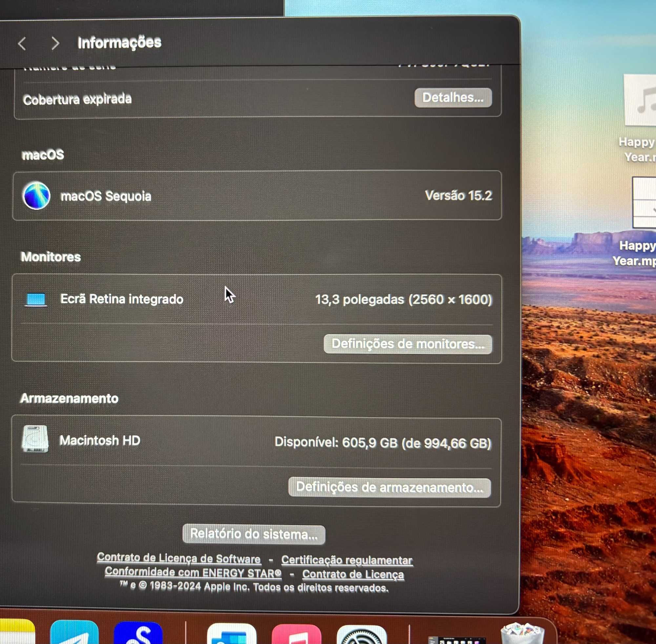
Task: Open Definições de armazenamento
Action: (390, 488)
